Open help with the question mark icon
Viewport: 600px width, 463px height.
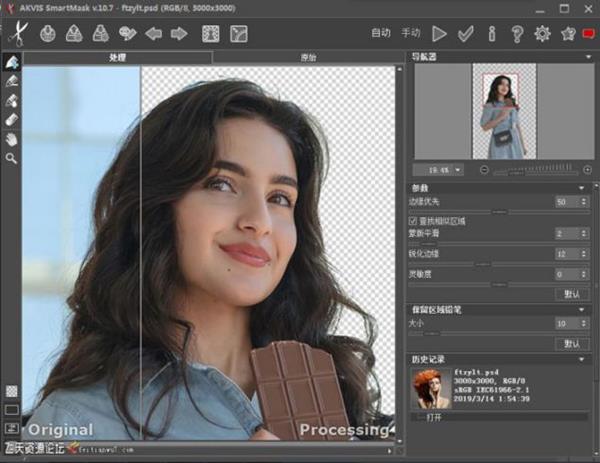coord(517,33)
